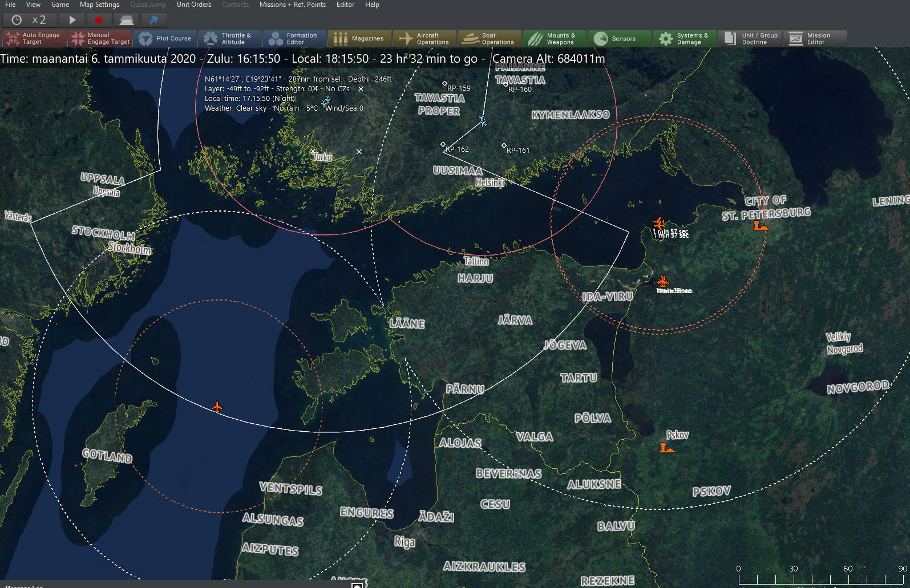Start the simulation with the play button
The height and width of the screenshot is (588, 910).
point(72,20)
